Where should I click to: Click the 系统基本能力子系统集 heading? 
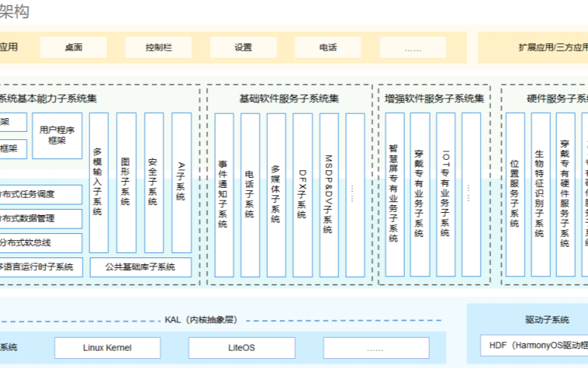pyautogui.click(x=48, y=98)
